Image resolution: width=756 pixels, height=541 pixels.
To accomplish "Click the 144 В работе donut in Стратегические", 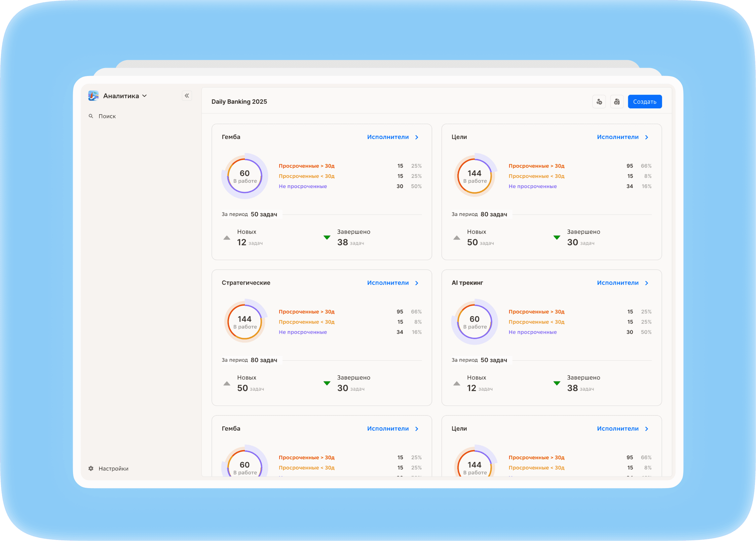I will point(245,322).
